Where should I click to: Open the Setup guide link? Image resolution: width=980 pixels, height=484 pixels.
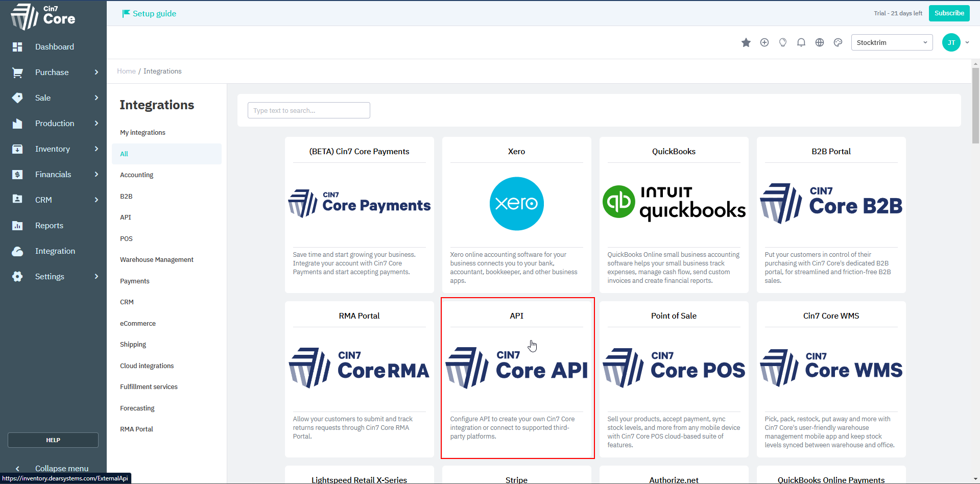click(154, 14)
